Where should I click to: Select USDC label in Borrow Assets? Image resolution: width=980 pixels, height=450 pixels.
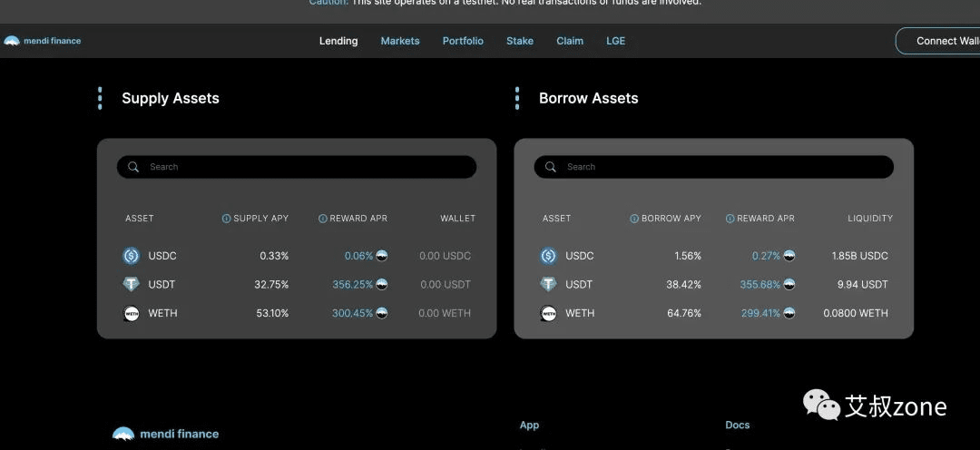(579, 256)
